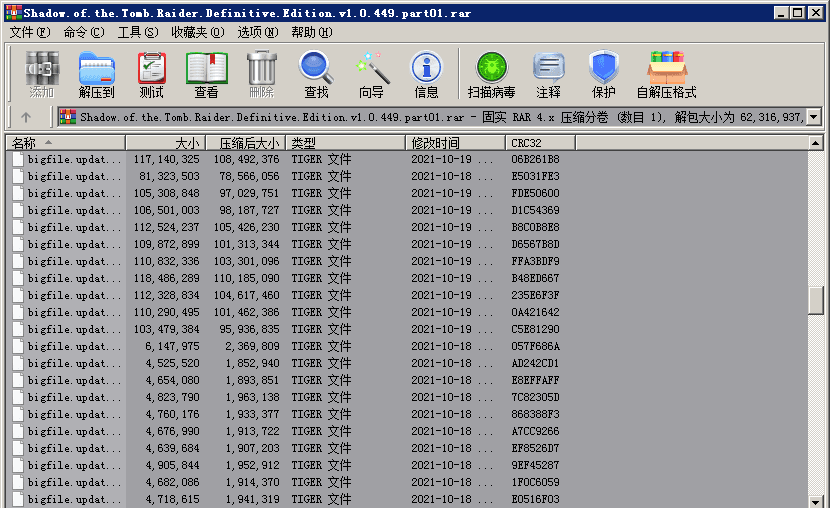This screenshot has width=830, height=508.
Task: Sort by the 名称 column header
Action: pos(66,143)
